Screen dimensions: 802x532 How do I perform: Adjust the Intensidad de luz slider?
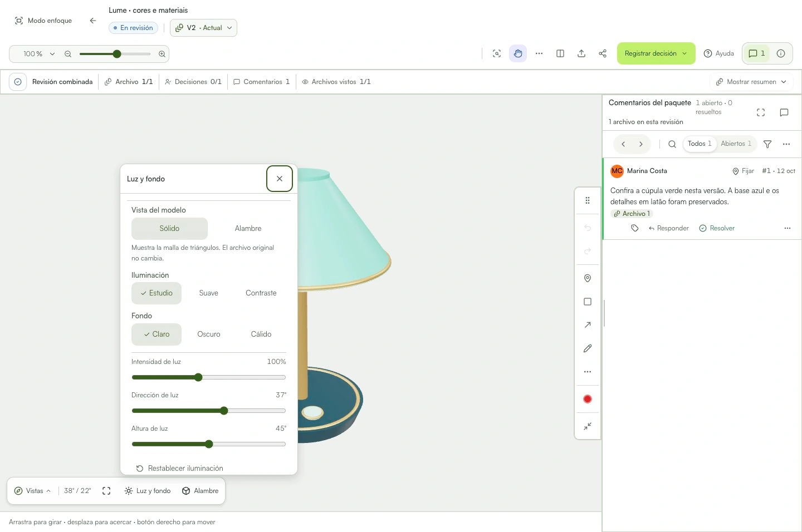tap(209, 377)
